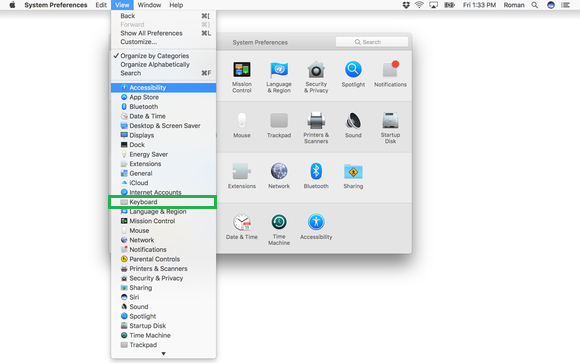Open Spotlight search from menu bar
580x363 pixels.
point(535,5)
